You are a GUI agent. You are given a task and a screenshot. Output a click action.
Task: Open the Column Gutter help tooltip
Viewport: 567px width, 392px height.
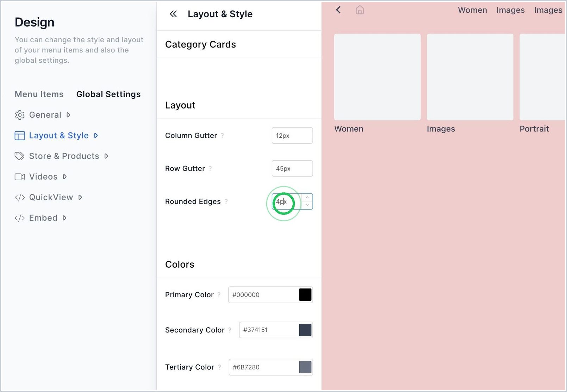(x=222, y=135)
